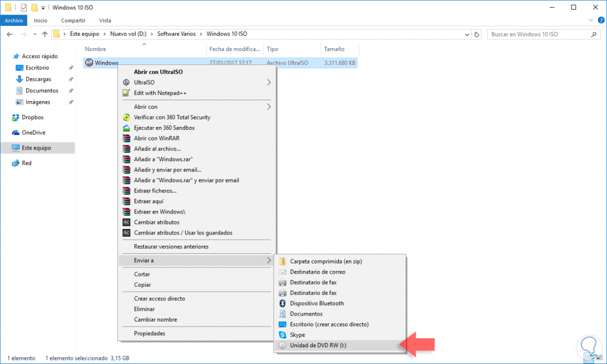607x364 pixels.
Task: Click WinRAR icon next to Extraer aquí
Action: pyautogui.click(x=126, y=201)
